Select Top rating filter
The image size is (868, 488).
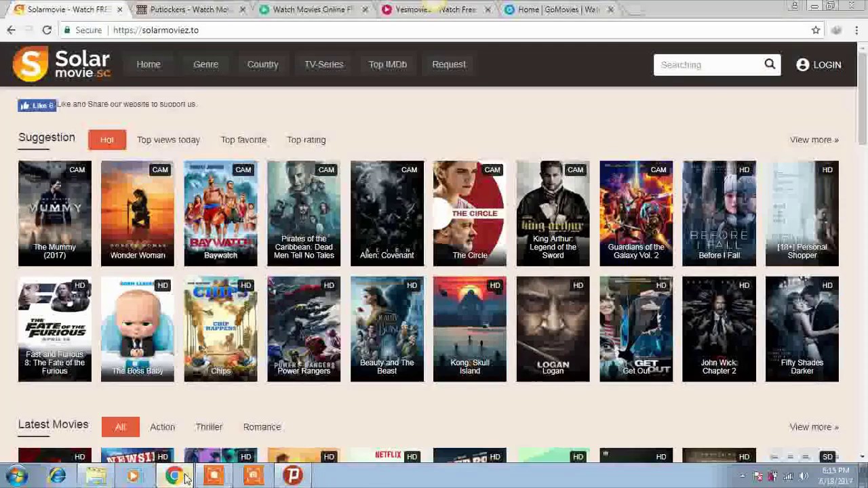tap(306, 140)
